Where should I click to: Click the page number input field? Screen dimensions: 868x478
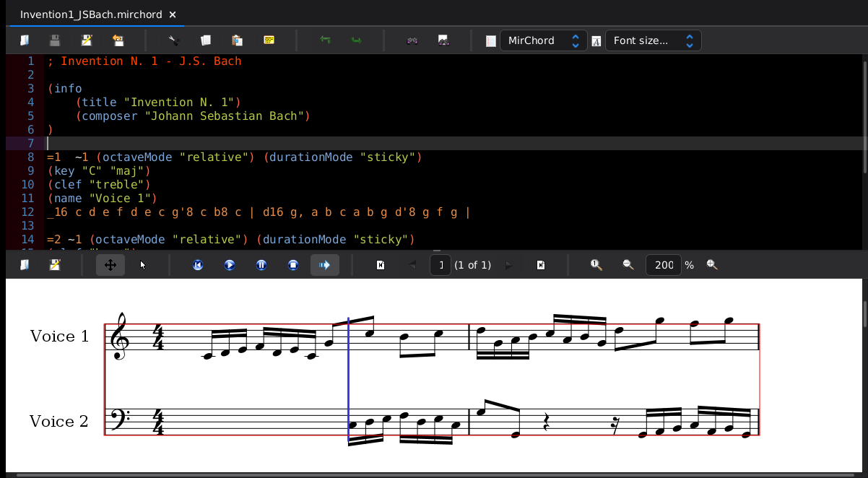point(440,265)
